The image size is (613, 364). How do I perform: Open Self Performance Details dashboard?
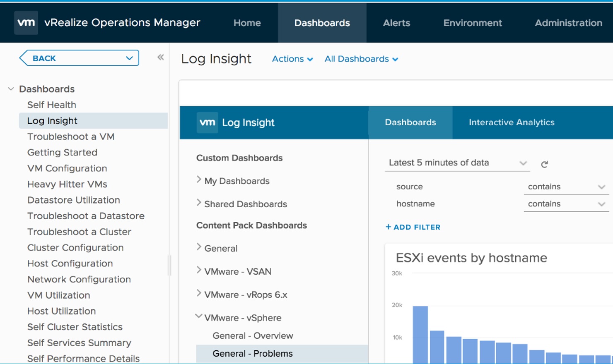83,359
